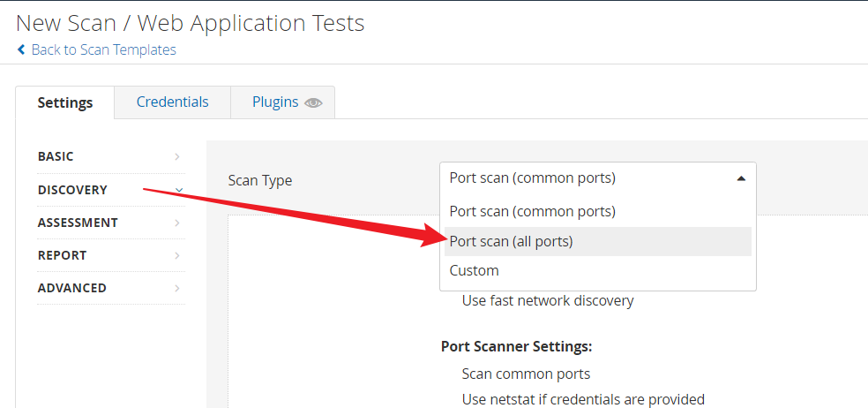
Task: Click the eye icon on Plugins tab
Action: [x=313, y=102]
